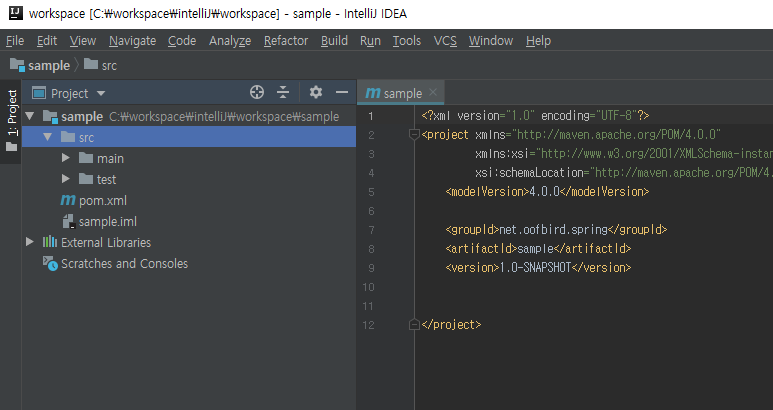Open the Code menu
This screenshot has width=773, height=410.
click(x=182, y=41)
